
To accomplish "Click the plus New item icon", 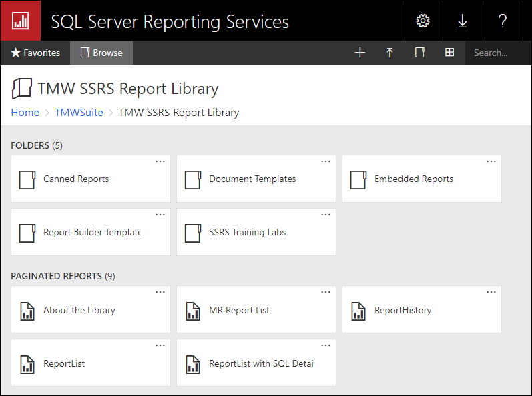I will (360, 53).
